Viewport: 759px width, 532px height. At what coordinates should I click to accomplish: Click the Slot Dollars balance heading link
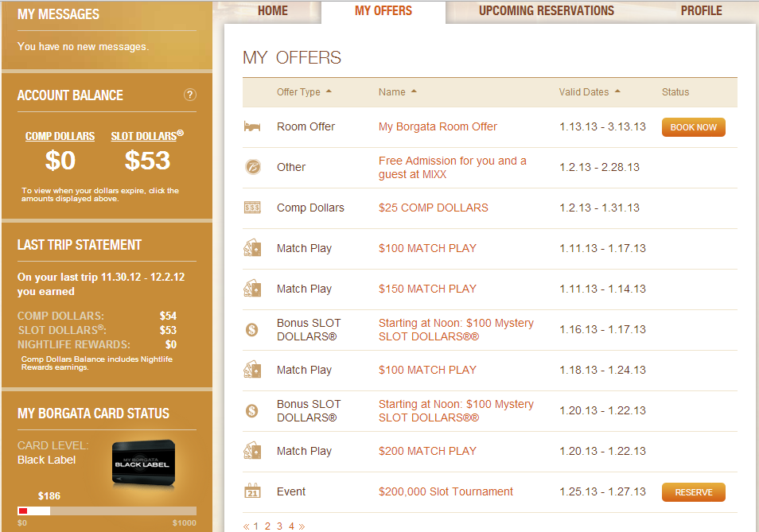click(147, 135)
